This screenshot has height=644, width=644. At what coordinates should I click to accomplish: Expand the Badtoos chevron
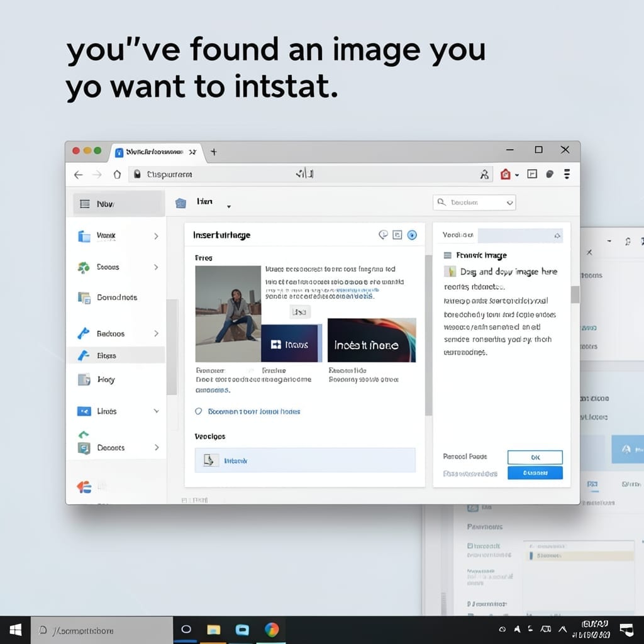click(156, 333)
